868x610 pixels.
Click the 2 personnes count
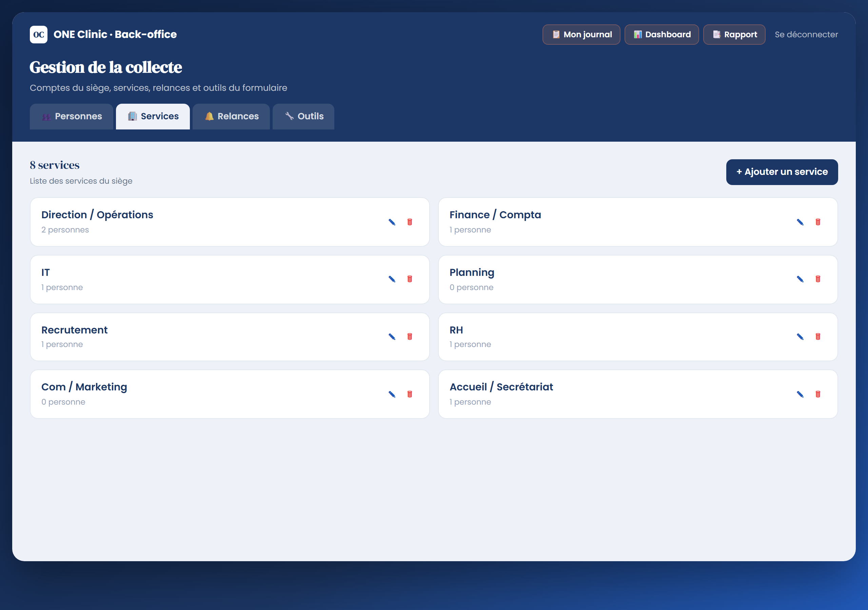coord(65,230)
